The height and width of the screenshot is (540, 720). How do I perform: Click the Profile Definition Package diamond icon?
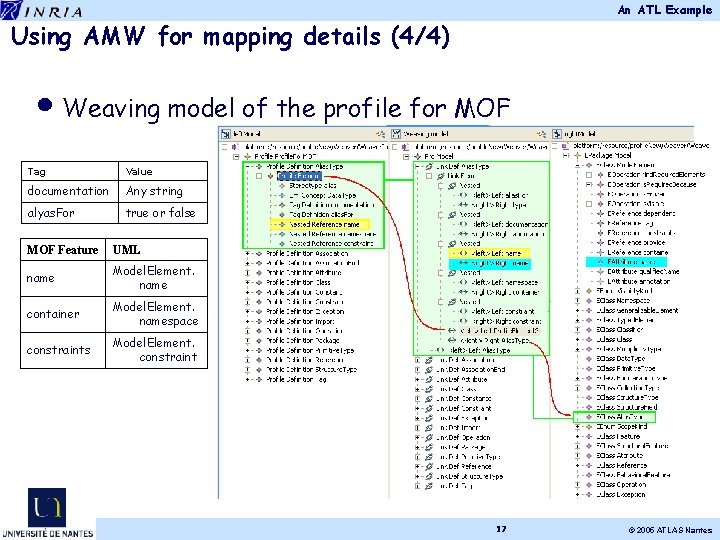click(259, 340)
